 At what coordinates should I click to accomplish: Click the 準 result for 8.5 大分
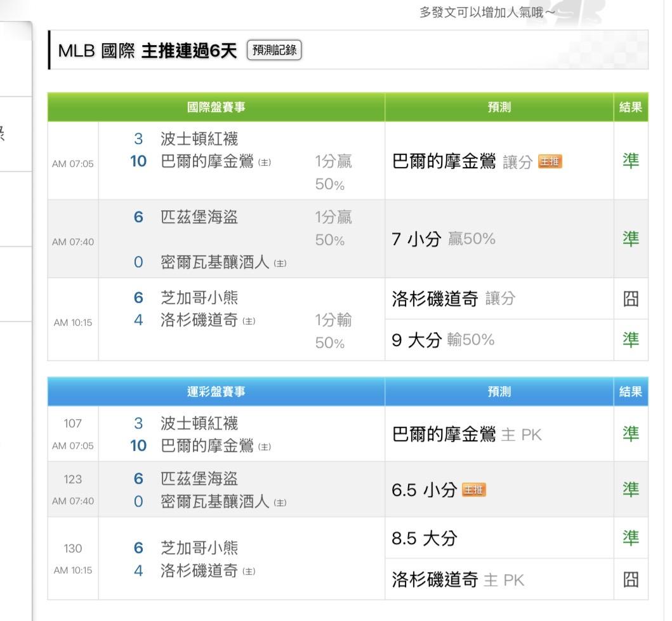coord(631,538)
